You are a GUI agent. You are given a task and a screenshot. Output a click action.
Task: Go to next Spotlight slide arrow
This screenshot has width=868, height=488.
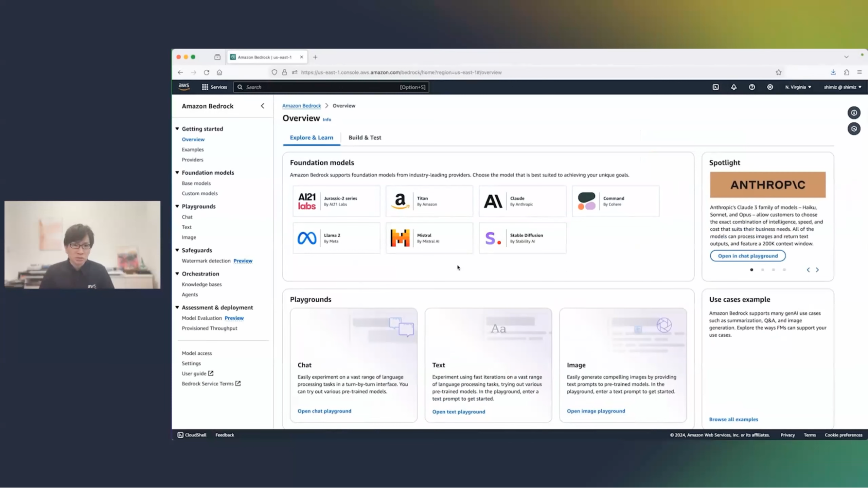click(x=817, y=270)
